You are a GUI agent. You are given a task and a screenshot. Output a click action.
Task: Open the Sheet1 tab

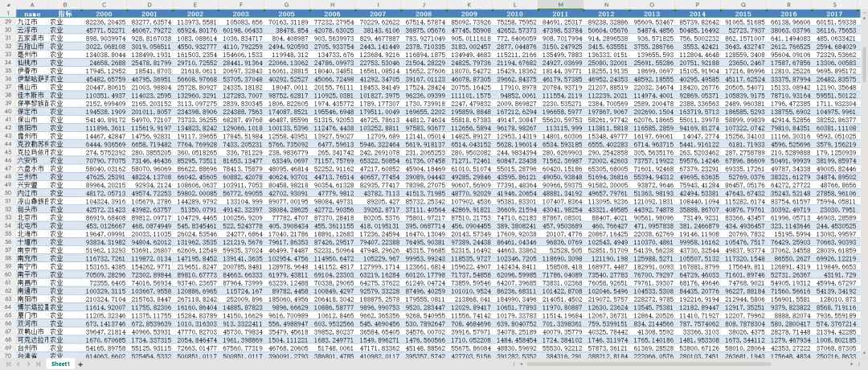pyautogui.click(x=60, y=364)
